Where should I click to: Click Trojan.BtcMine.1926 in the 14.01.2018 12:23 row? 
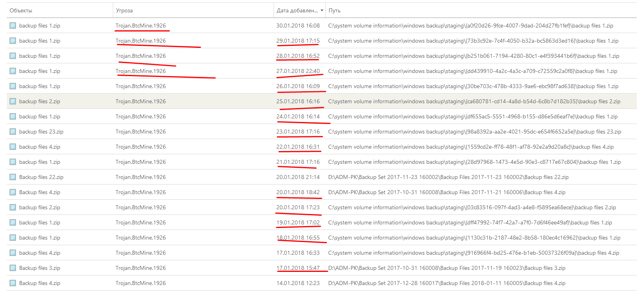pyautogui.click(x=141, y=283)
